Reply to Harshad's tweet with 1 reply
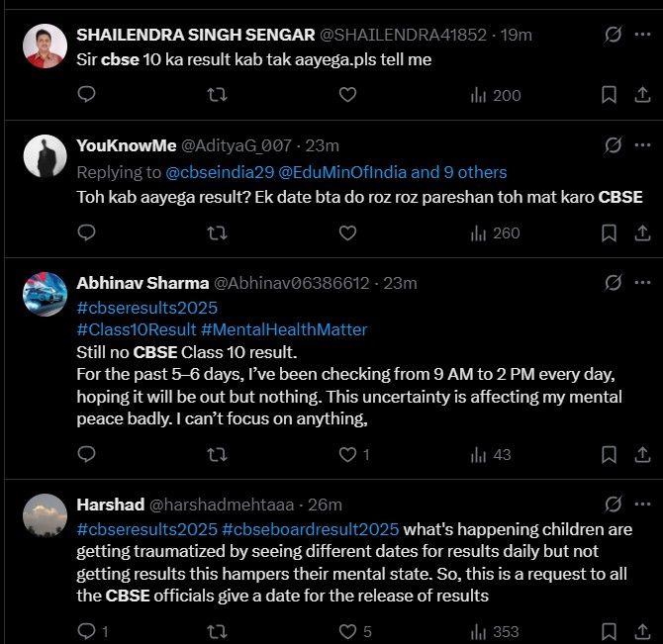The image size is (663, 644). [x=86, y=631]
